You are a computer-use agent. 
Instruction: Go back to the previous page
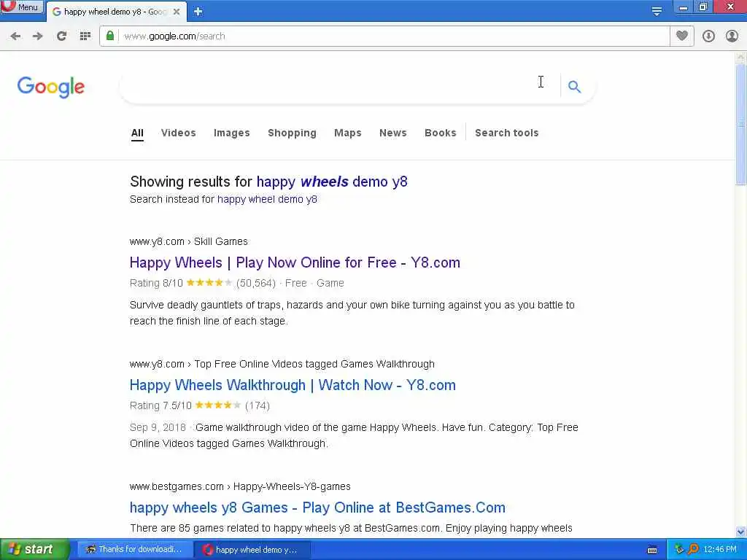coord(15,36)
